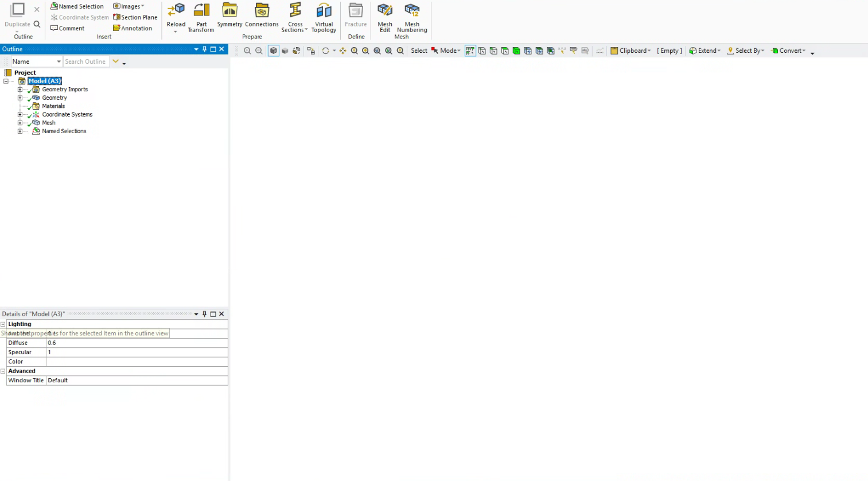Click the label tag icon in toolbar
Viewport: 868px width, 481px height.
tap(573, 51)
